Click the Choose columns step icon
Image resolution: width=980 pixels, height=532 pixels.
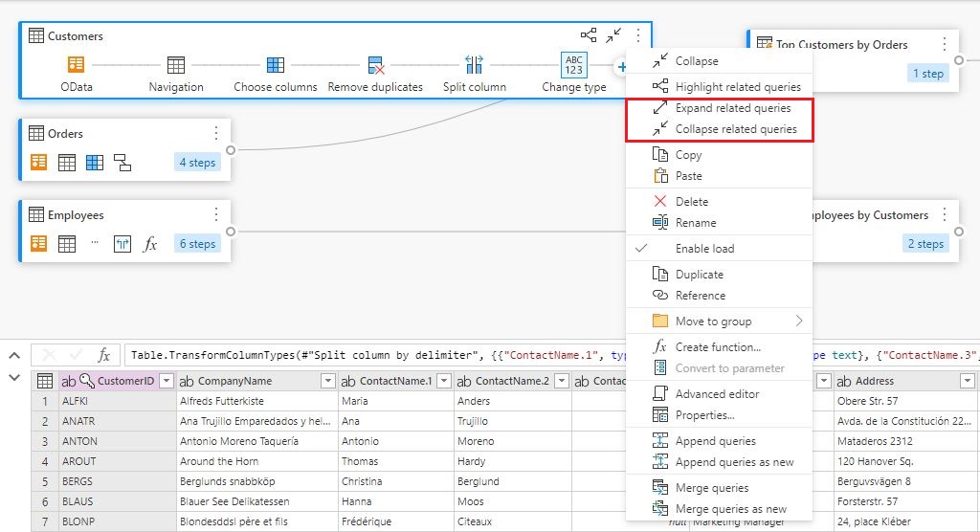point(276,65)
